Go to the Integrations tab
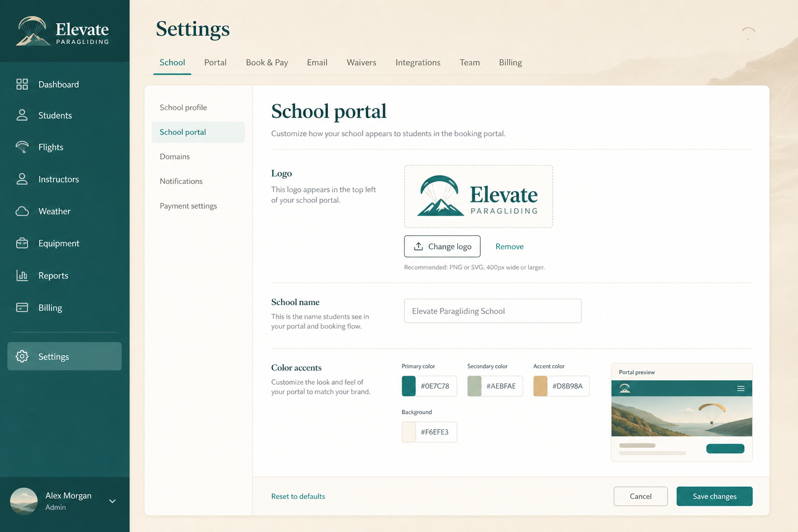Image resolution: width=798 pixels, height=532 pixels. tap(418, 62)
